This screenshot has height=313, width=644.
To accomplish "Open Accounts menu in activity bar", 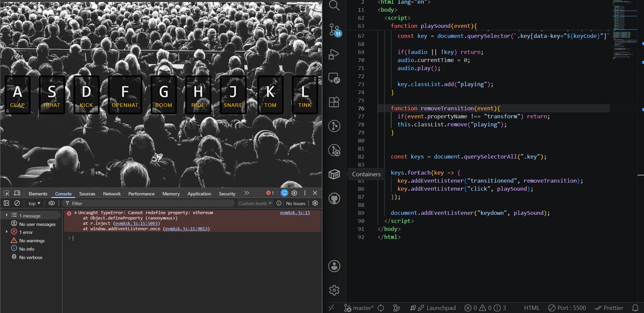I will [334, 266].
